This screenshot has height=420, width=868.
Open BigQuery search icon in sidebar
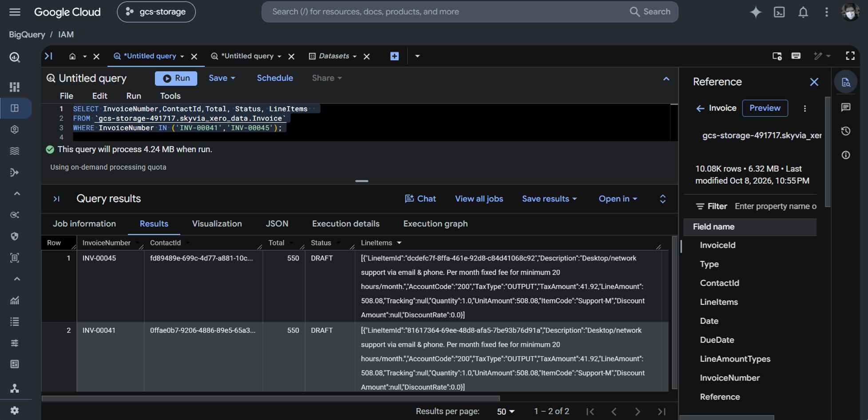[x=15, y=57]
